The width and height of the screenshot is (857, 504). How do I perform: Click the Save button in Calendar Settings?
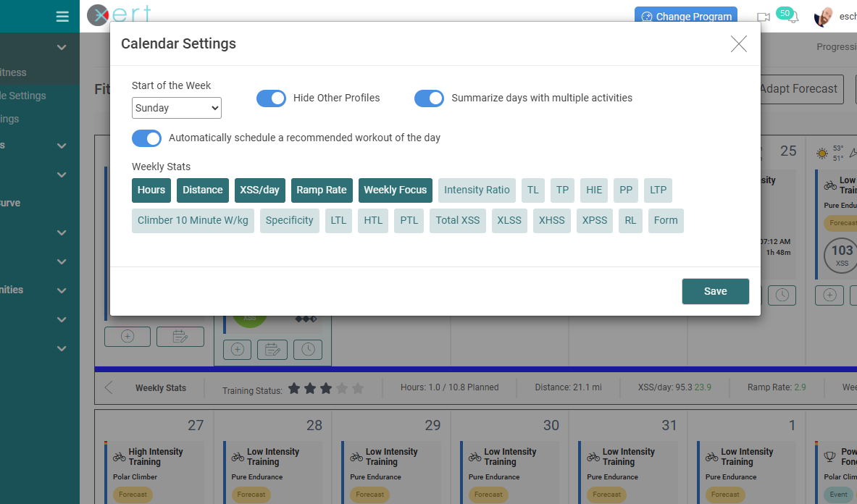pos(715,290)
